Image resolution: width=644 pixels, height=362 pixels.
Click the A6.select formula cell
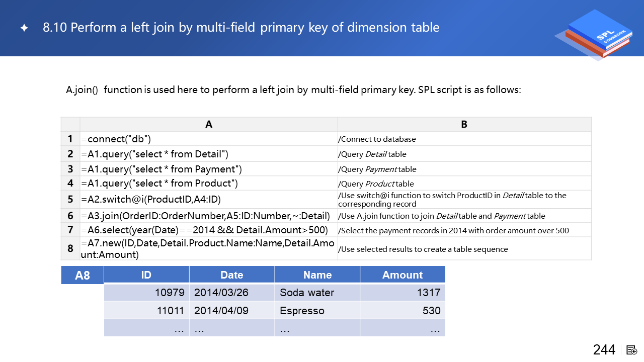click(x=208, y=230)
